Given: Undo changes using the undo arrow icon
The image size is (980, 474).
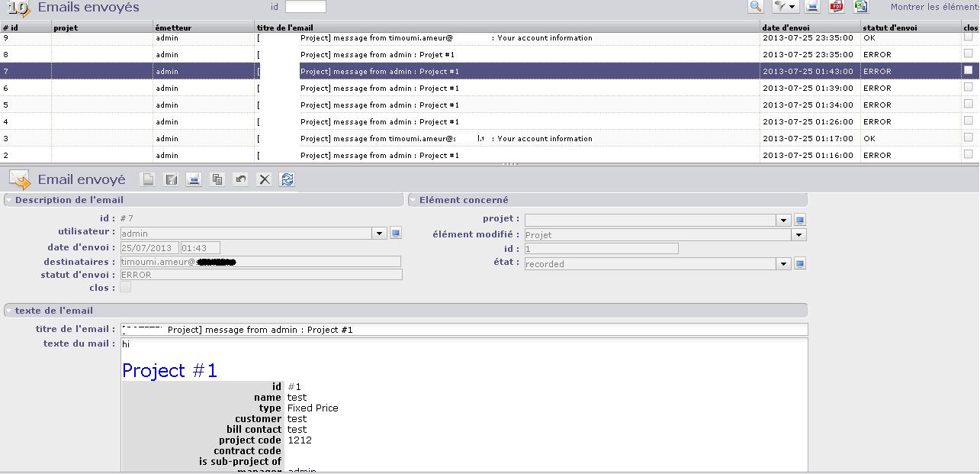Looking at the screenshot, I should pyautogui.click(x=241, y=179).
